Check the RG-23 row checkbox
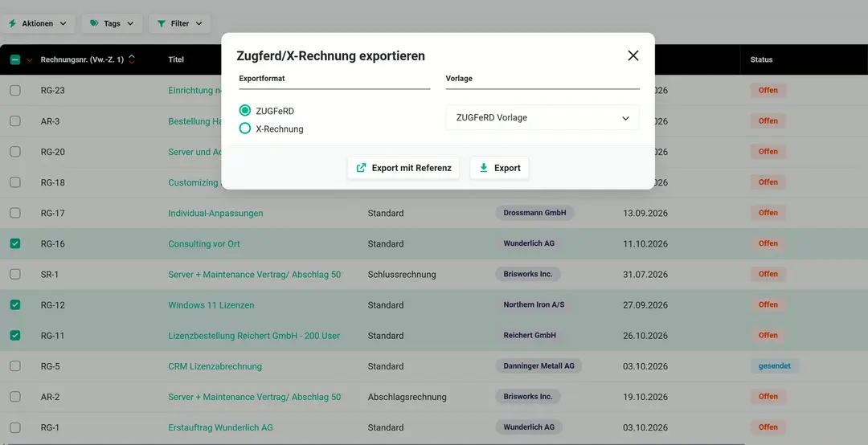Viewport: 868px width, 445px height. click(x=15, y=90)
